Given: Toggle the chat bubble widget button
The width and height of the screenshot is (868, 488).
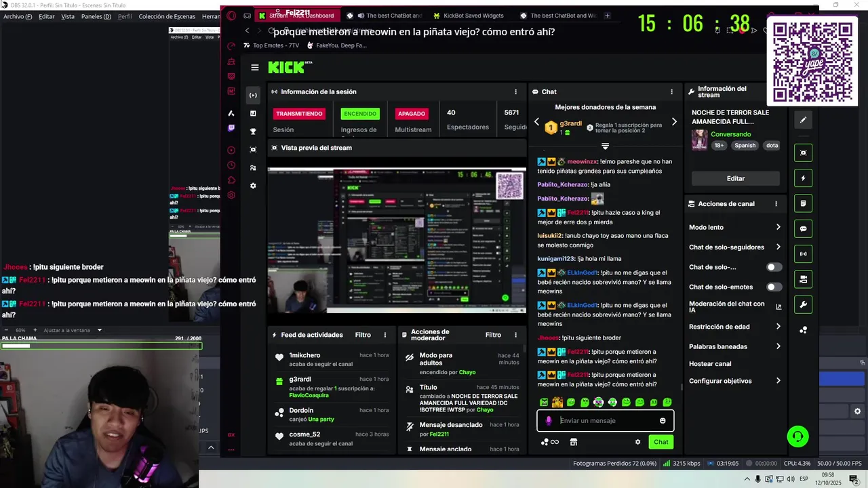Looking at the screenshot, I should click(803, 228).
